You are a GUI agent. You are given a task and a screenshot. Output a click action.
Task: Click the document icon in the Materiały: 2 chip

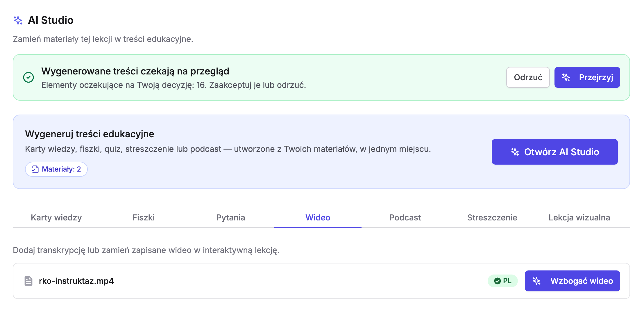pyautogui.click(x=35, y=169)
